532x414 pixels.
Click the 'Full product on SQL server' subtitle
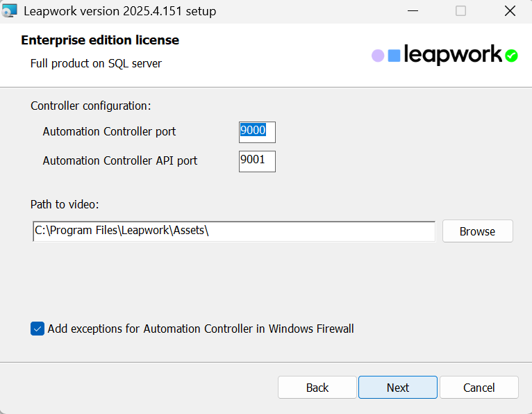click(x=96, y=63)
